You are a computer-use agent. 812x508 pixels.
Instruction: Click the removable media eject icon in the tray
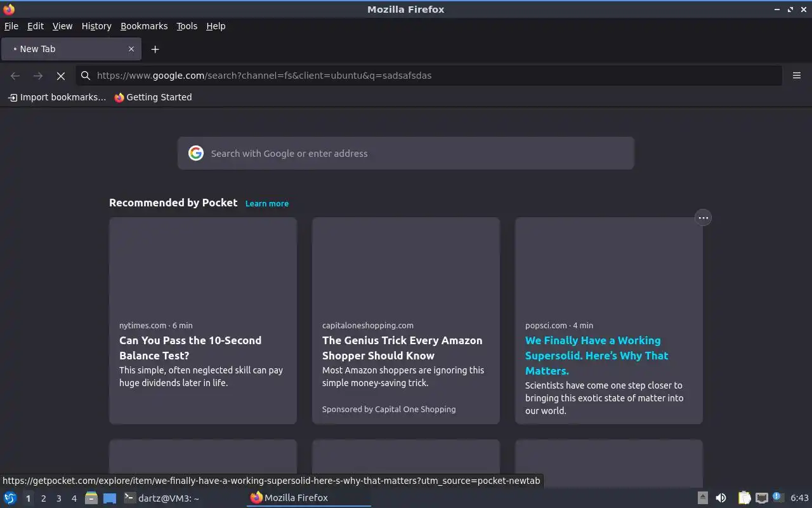[702, 498]
